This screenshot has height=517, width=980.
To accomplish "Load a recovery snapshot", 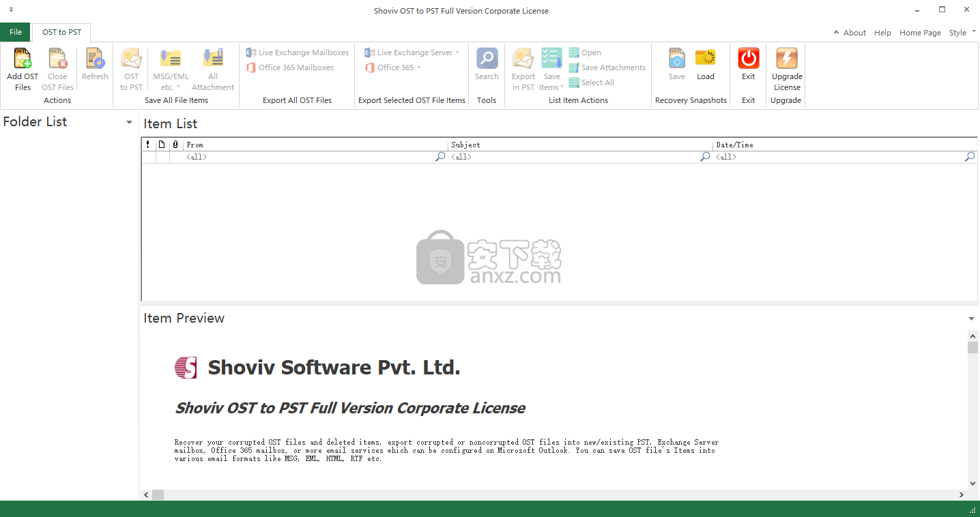I will click(706, 65).
